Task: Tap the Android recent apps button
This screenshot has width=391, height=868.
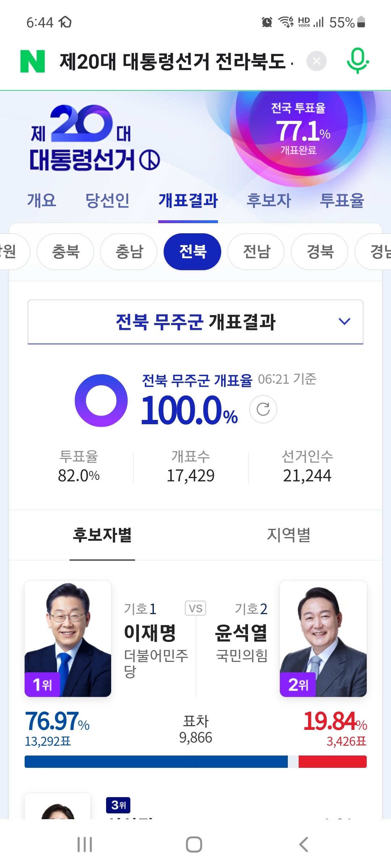Action: click(85, 844)
